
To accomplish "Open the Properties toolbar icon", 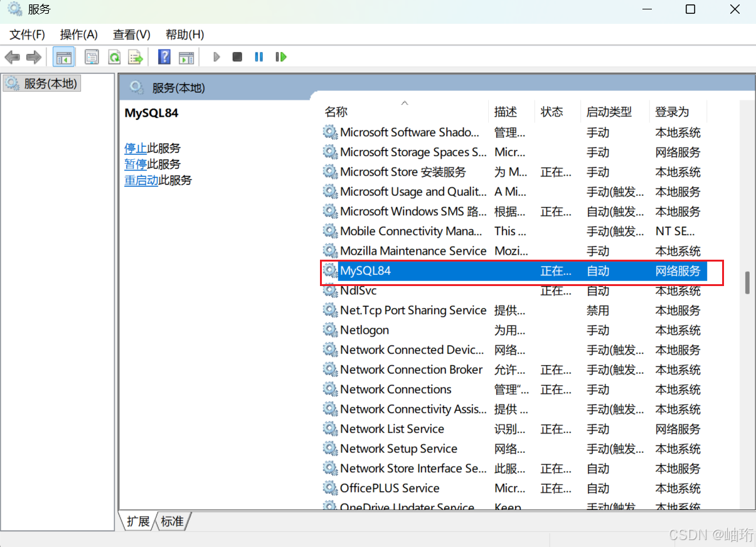I will pos(92,57).
